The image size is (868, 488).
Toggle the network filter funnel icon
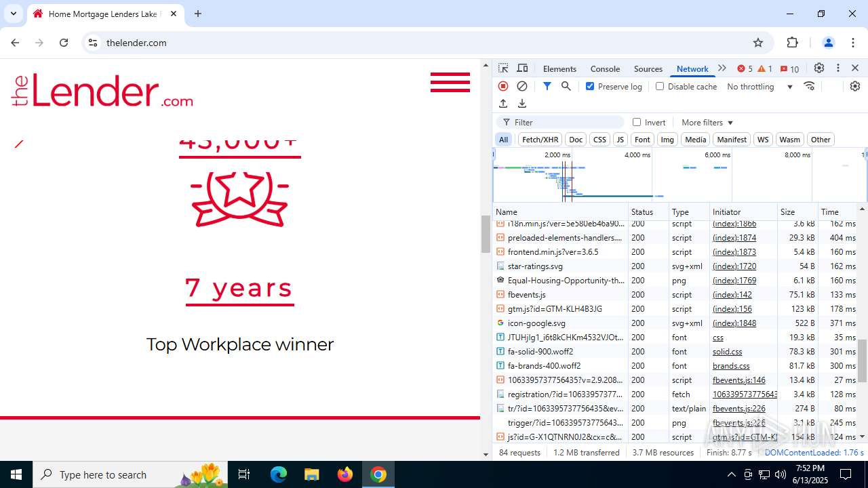(x=547, y=86)
